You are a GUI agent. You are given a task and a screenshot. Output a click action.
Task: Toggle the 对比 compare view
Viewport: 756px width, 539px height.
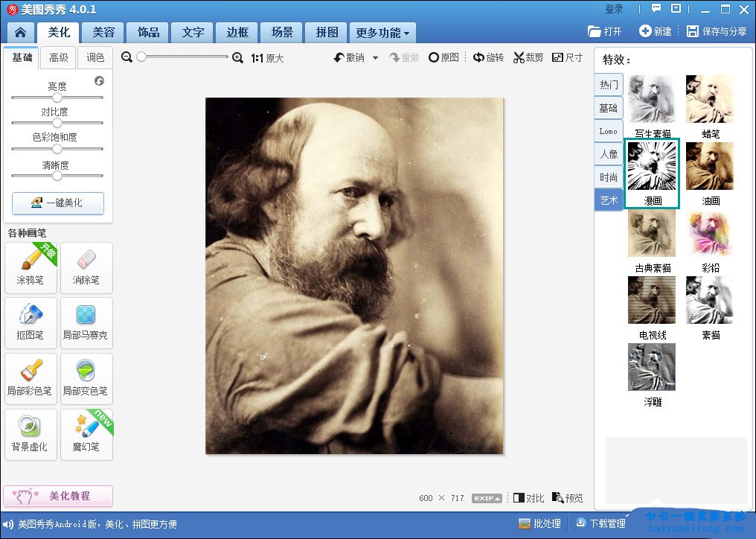(x=529, y=498)
